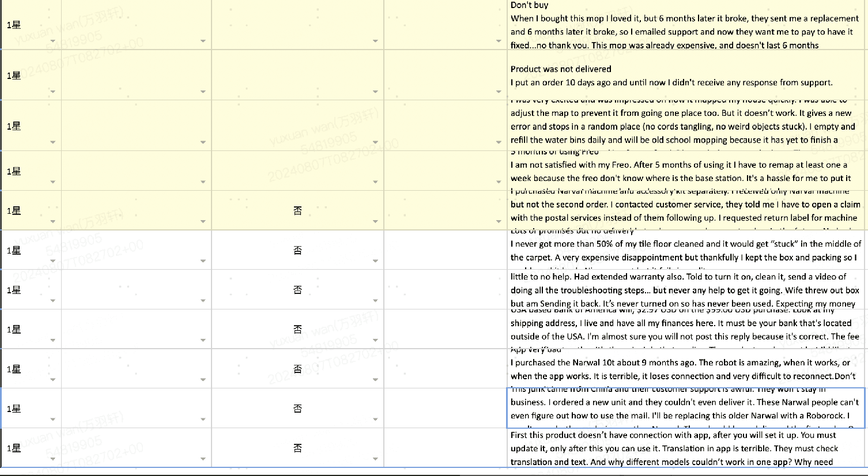
Task: Open the 否 cell dropdown arrow in the "shipping address" row
Action: [x=375, y=340]
